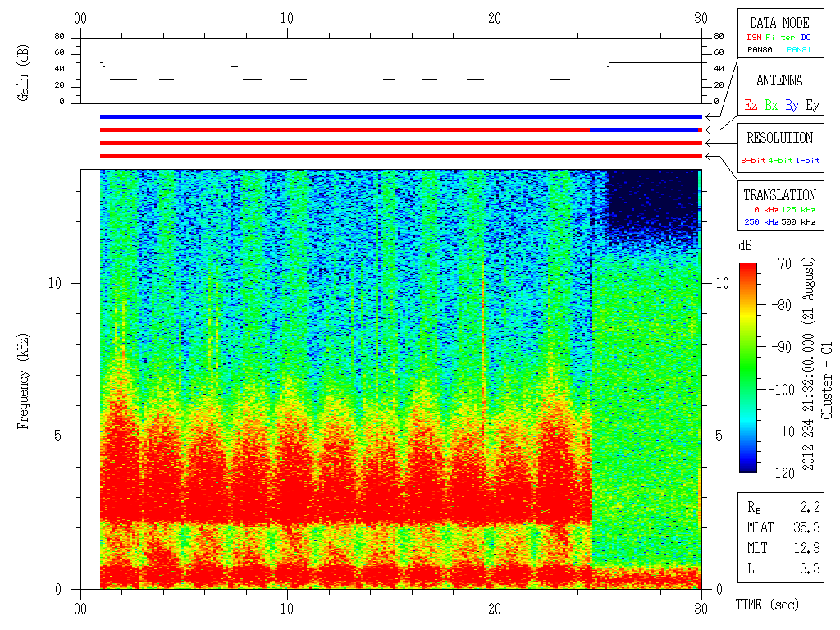Click the MLAT value 35.3
The height and width of the screenshot is (630, 840).
pyautogui.click(x=806, y=527)
